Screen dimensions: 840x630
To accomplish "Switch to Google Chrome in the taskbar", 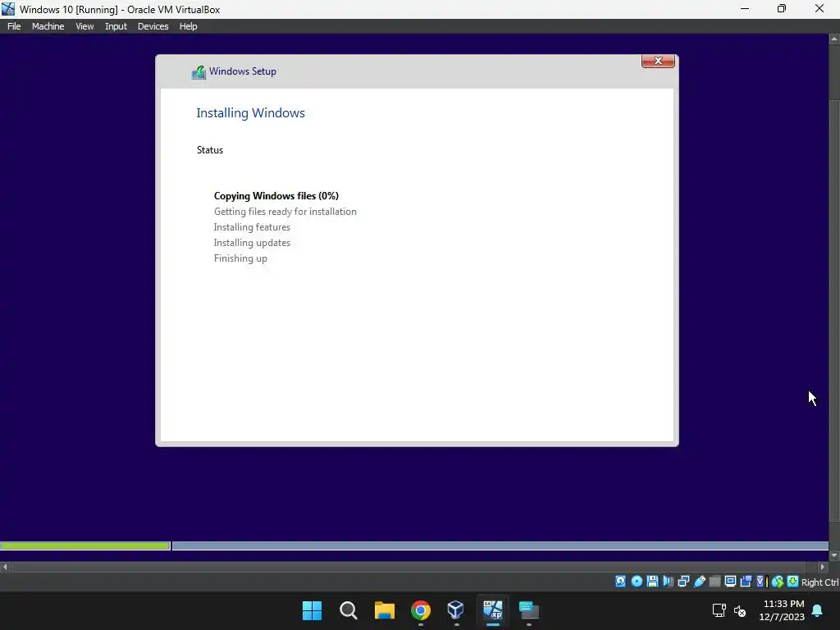I will [x=421, y=610].
